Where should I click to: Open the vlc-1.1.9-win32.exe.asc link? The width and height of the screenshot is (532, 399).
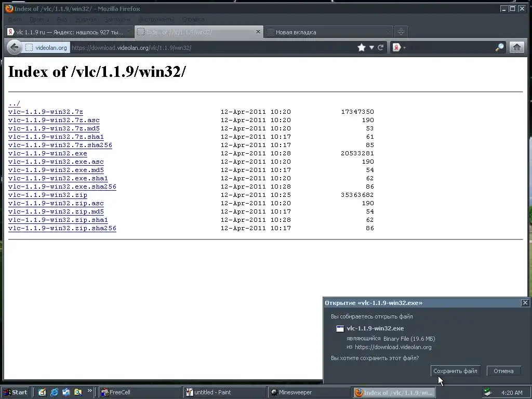coord(56,162)
